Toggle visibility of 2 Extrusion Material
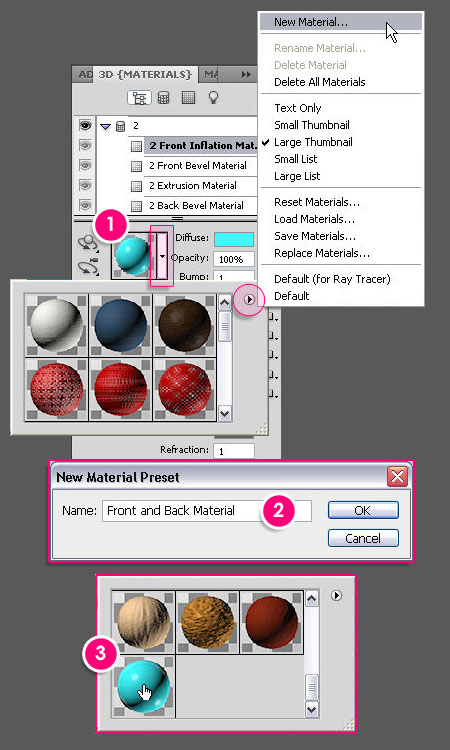450x750 pixels. [x=85, y=185]
